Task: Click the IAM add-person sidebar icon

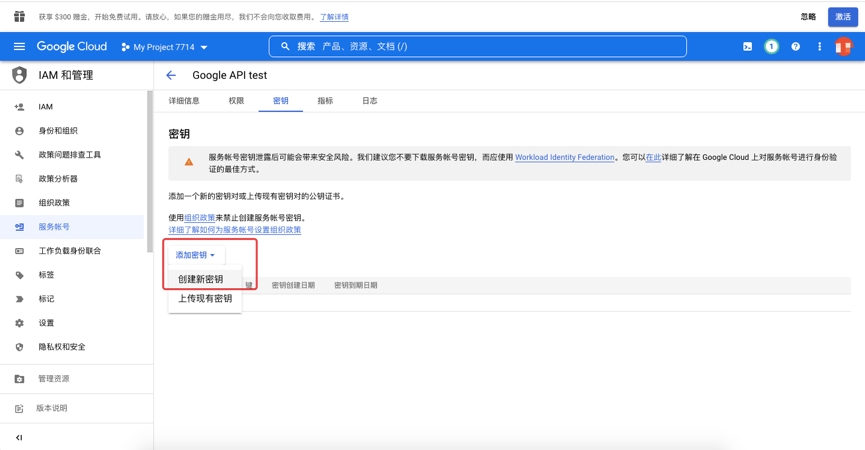Action: tap(19, 107)
